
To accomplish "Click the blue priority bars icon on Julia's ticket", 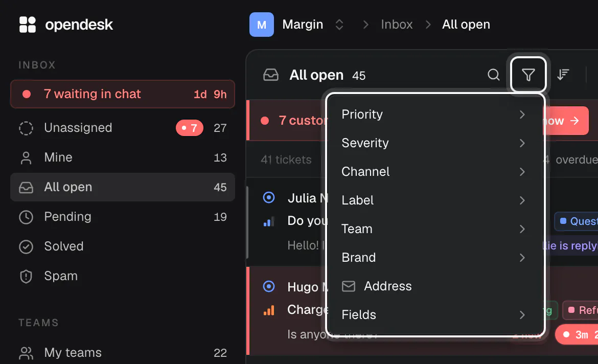I will pos(269,221).
